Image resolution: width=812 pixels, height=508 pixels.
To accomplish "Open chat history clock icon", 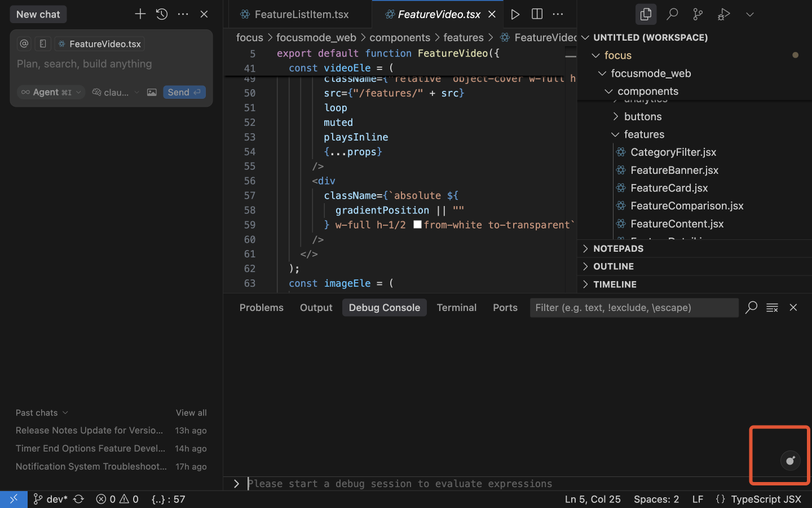I will pos(162,14).
